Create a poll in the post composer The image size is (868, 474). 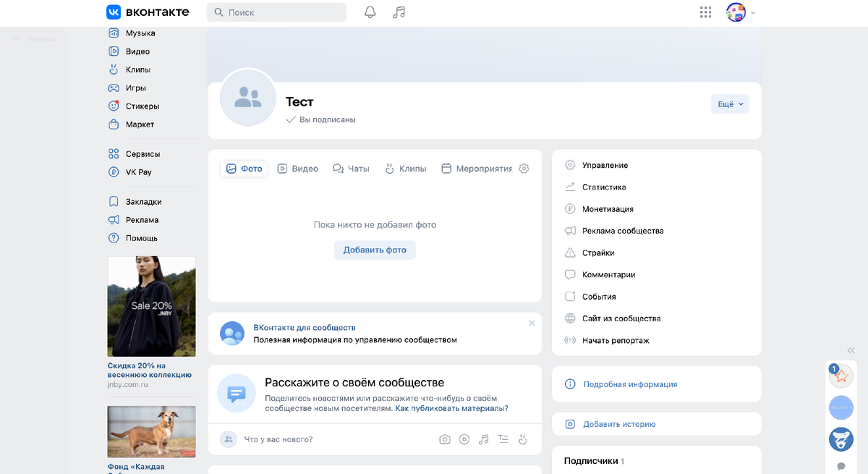[503, 439]
